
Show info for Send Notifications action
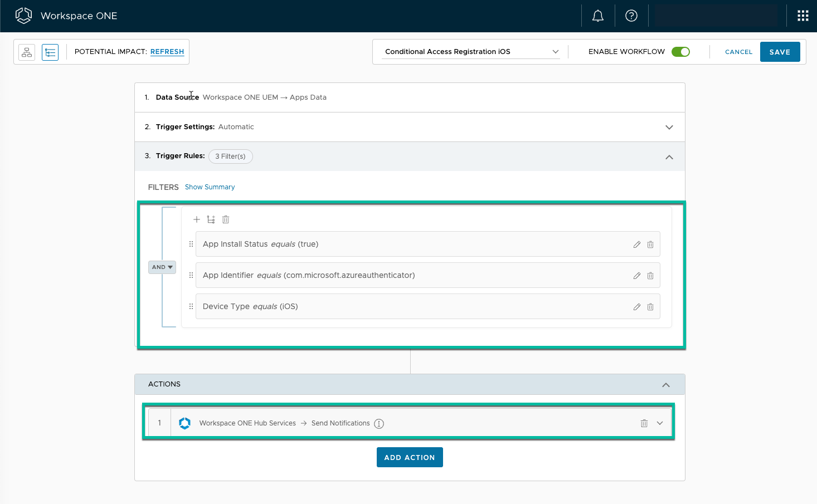coord(379,424)
